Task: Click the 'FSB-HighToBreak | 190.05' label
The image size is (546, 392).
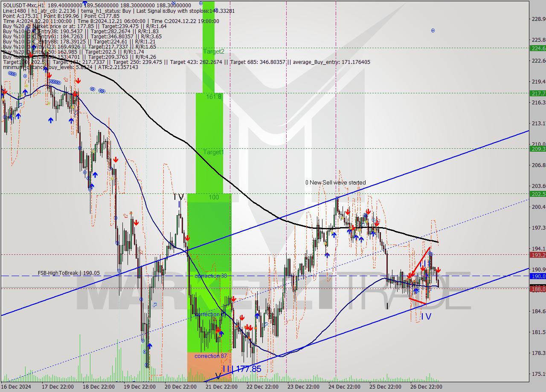Action: [x=69, y=273]
